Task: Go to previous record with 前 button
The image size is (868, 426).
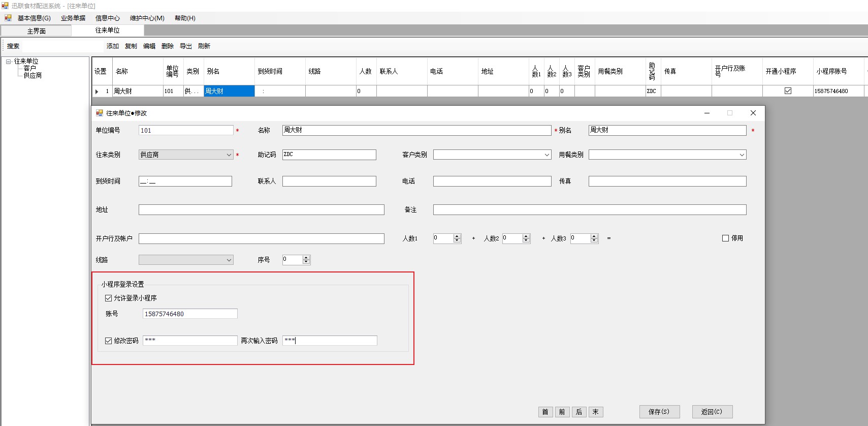Action: click(x=562, y=412)
